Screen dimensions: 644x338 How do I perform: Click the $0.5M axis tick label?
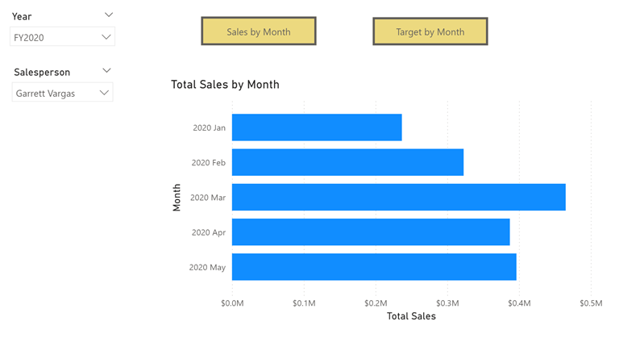point(591,303)
